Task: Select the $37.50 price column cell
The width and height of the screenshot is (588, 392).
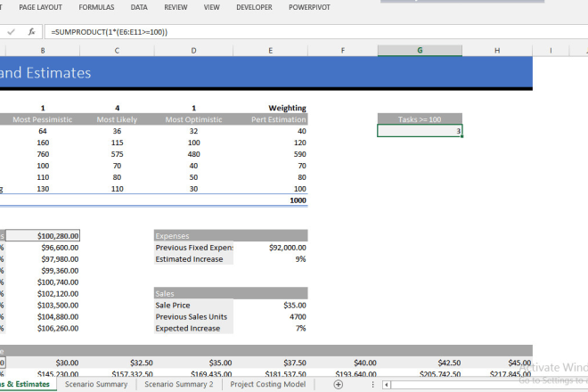Action: [x=270, y=363]
